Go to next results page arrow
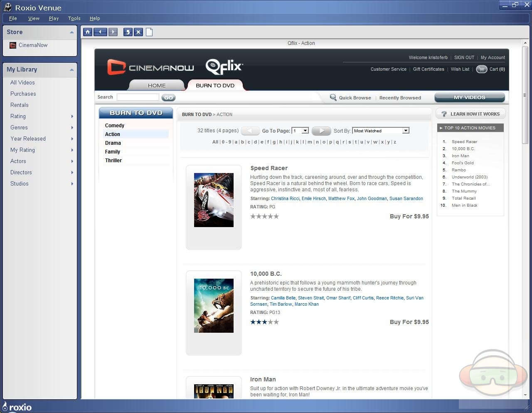Viewport: 532px width, 413px height. click(x=321, y=131)
